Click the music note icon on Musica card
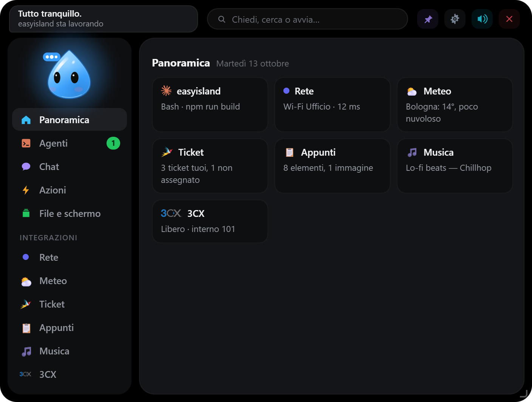The width and height of the screenshot is (532, 402). click(412, 152)
